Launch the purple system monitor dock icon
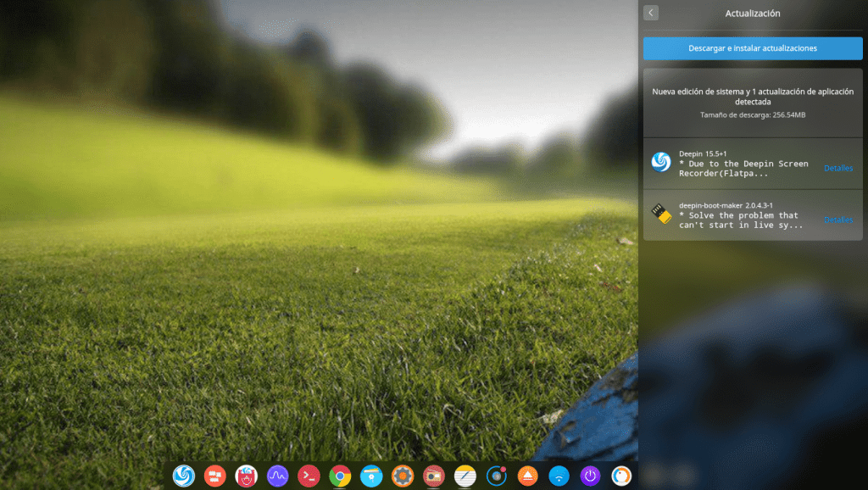 coord(277,476)
